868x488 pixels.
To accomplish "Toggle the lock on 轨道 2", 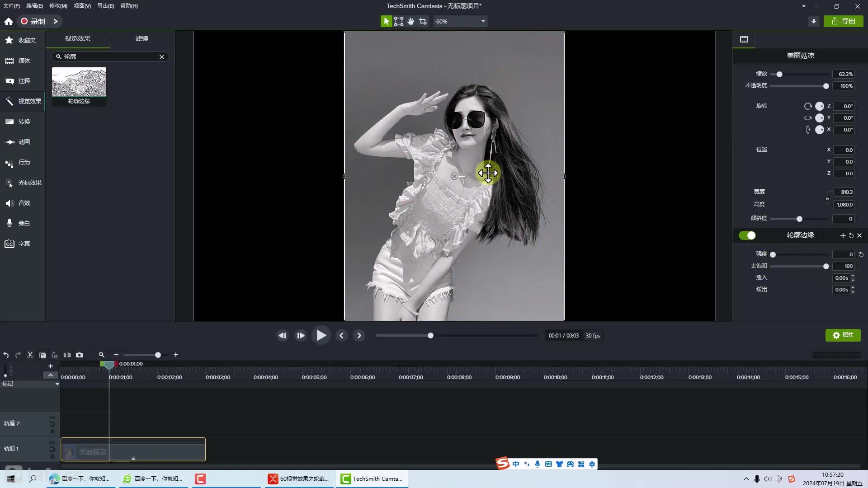I will point(52,432).
